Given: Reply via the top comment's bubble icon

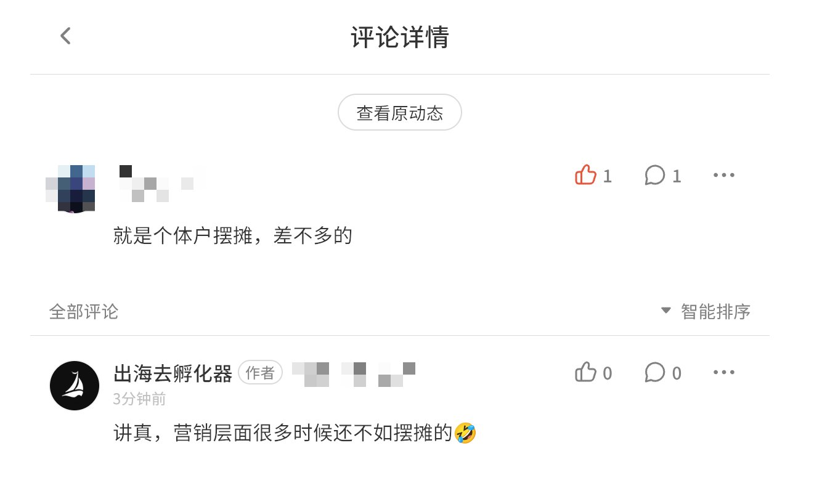Looking at the screenshot, I should coord(654,176).
